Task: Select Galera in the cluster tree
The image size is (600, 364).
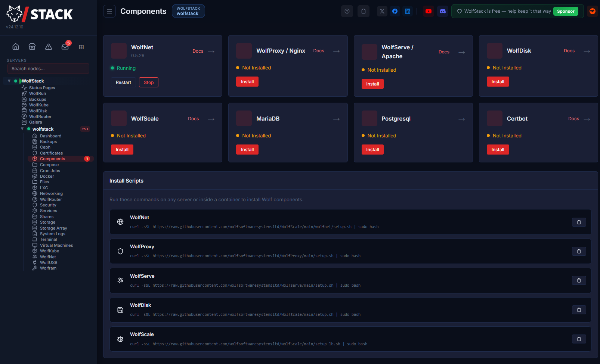Action: 35,122
